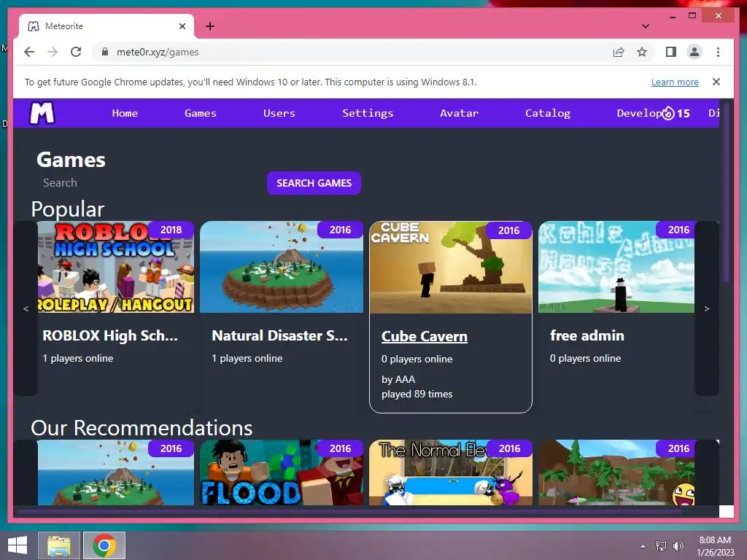Open the Catalog nav item
This screenshot has height=560, width=747.
coord(548,113)
